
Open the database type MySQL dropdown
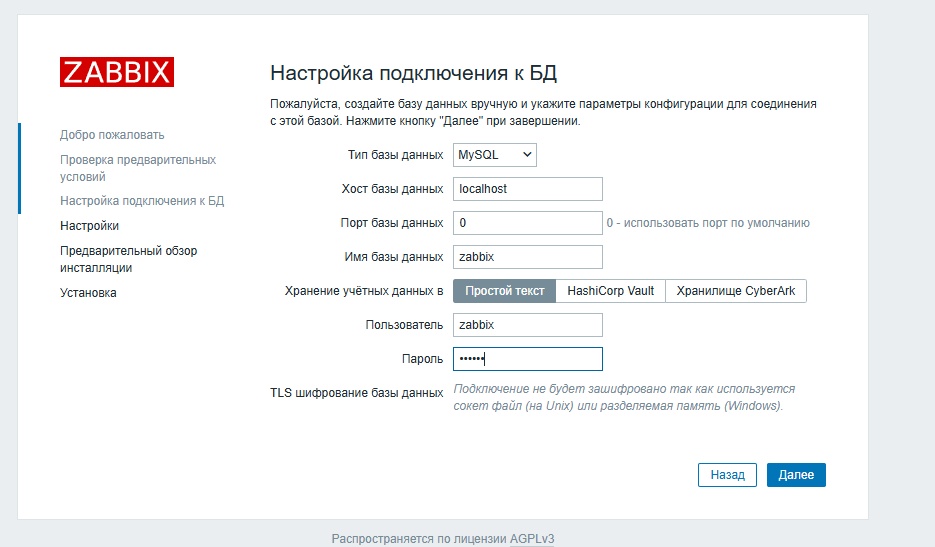(494, 155)
